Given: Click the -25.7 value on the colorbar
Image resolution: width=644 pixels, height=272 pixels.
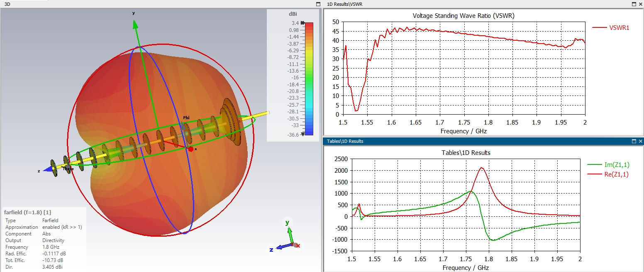Looking at the screenshot, I should 293,105.
